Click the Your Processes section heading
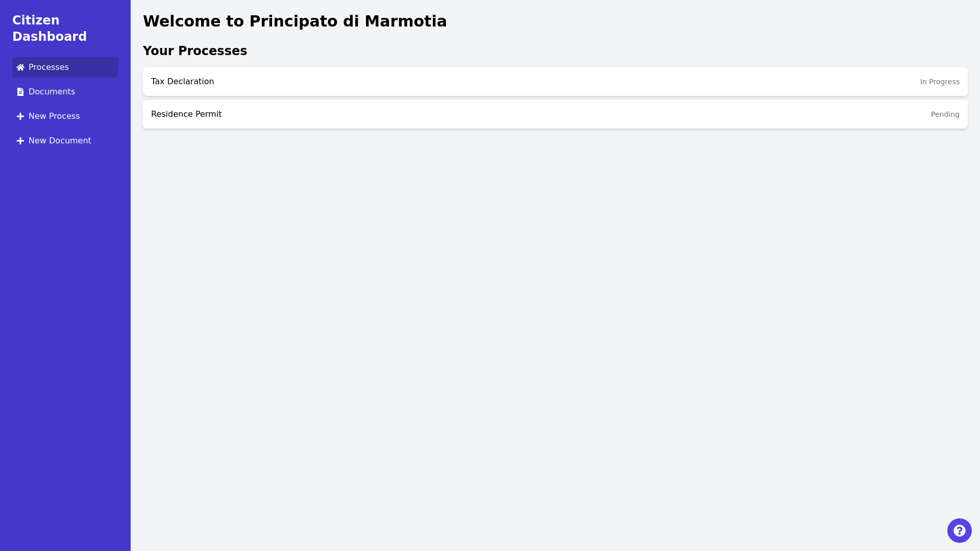 click(194, 51)
